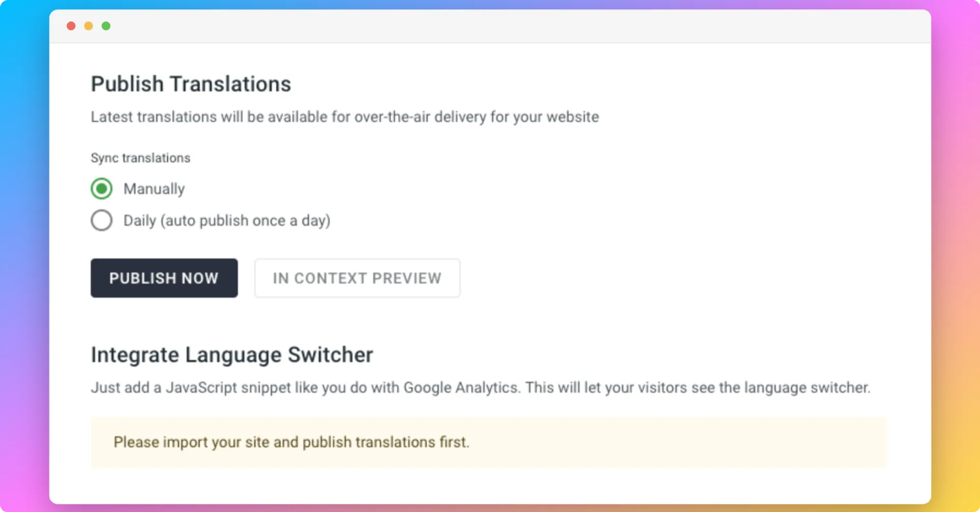Click the "Sync translations" field label
The height and width of the screenshot is (512, 980).
140,158
